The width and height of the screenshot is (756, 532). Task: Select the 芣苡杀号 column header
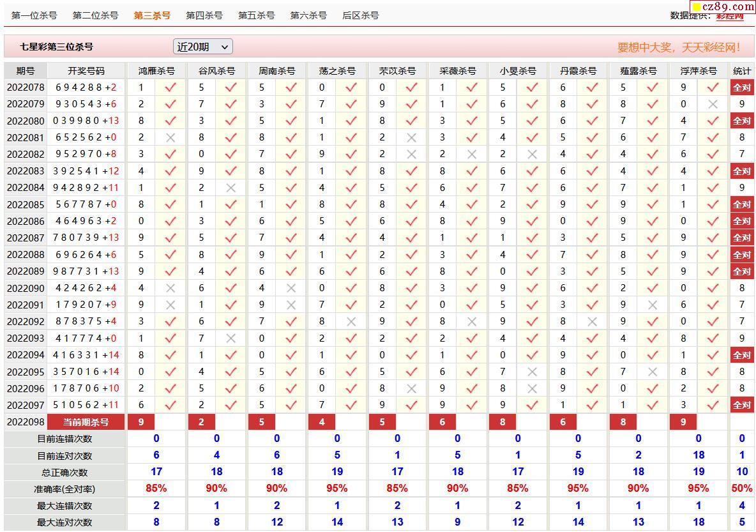tap(397, 71)
